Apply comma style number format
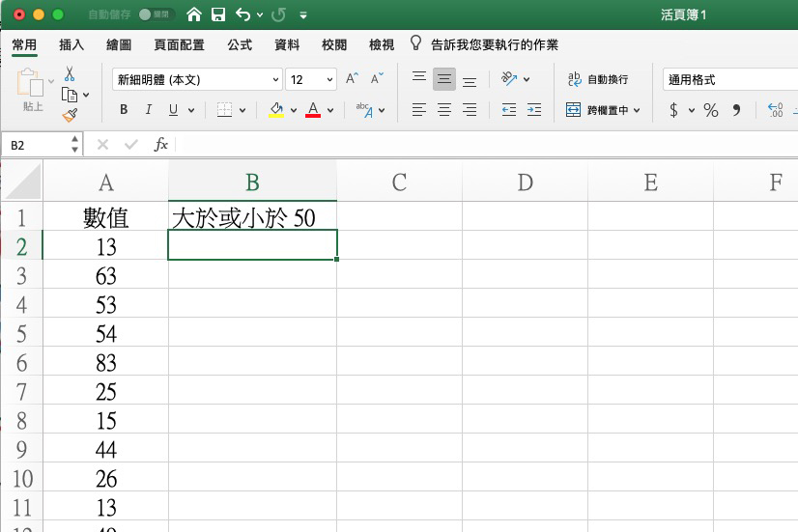 pos(736,110)
